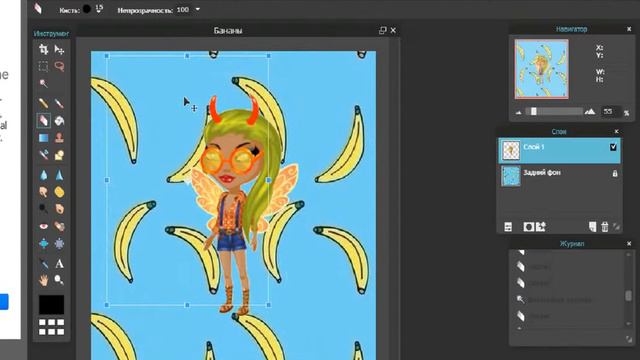Select the Pencil tool
This screenshot has height=360, width=640.
click(43, 104)
